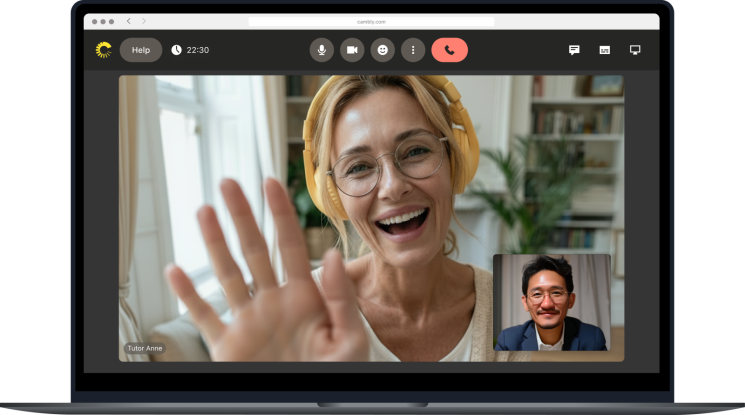The image size is (745, 415).
Task: Mute the microphone
Action: click(321, 50)
